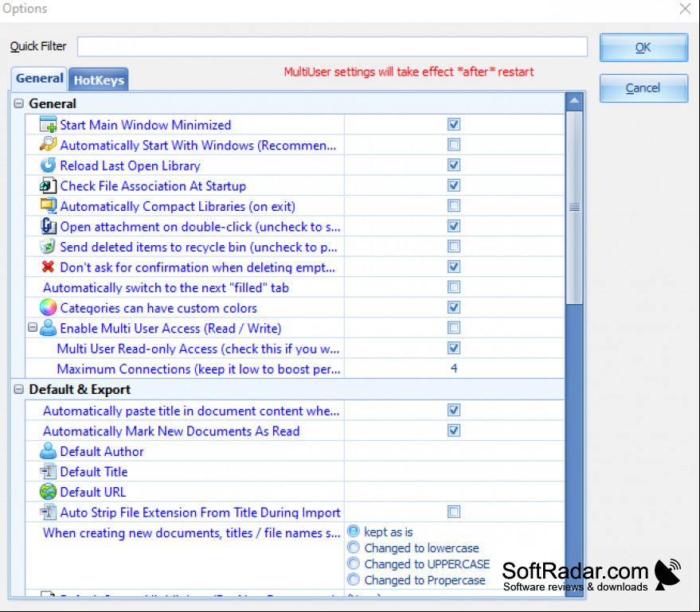Select 'Changed to lowercase' radio option
This screenshot has height=612, width=700.
point(353,548)
